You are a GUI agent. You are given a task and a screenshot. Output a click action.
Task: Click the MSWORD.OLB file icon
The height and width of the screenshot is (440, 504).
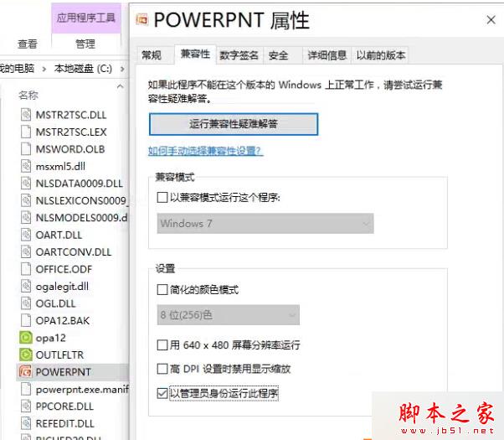tap(26, 148)
